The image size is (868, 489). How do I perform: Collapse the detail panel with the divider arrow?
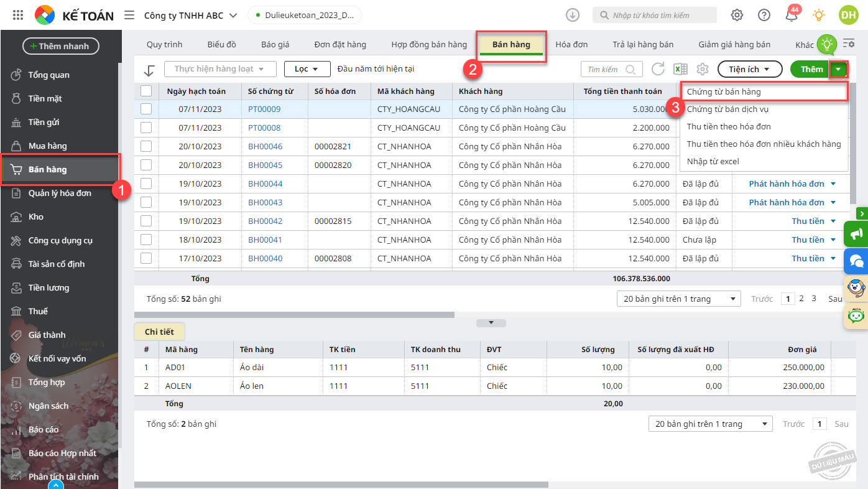pos(491,323)
